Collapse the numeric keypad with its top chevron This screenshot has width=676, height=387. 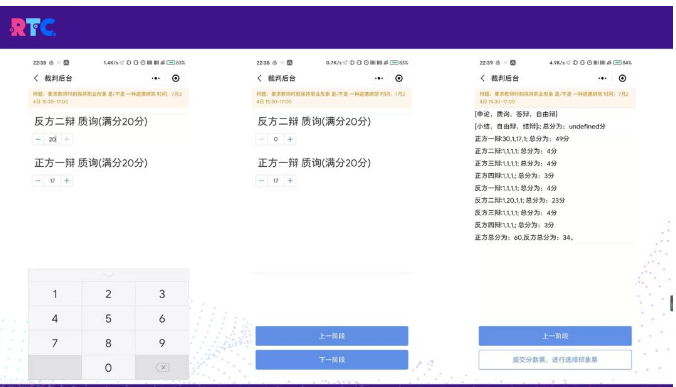pos(109,275)
